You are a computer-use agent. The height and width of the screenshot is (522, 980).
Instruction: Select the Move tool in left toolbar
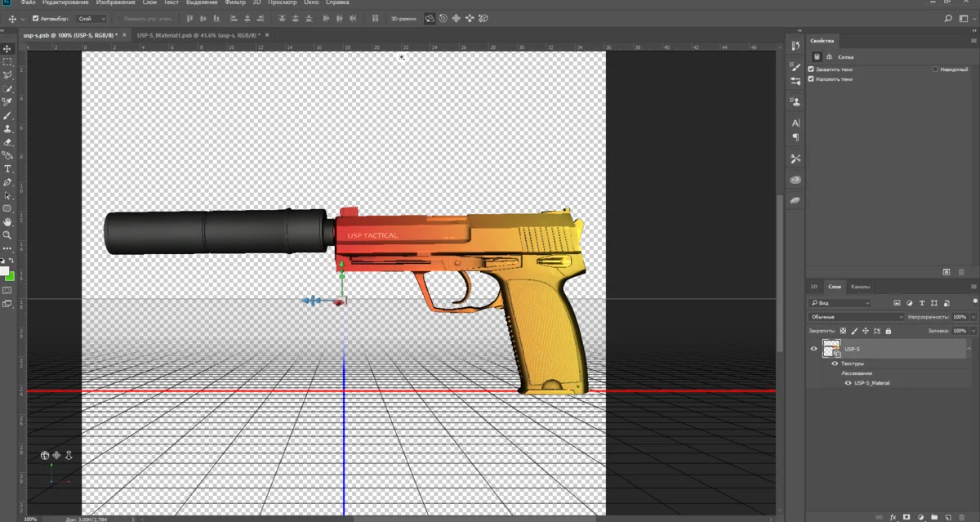tap(7, 49)
